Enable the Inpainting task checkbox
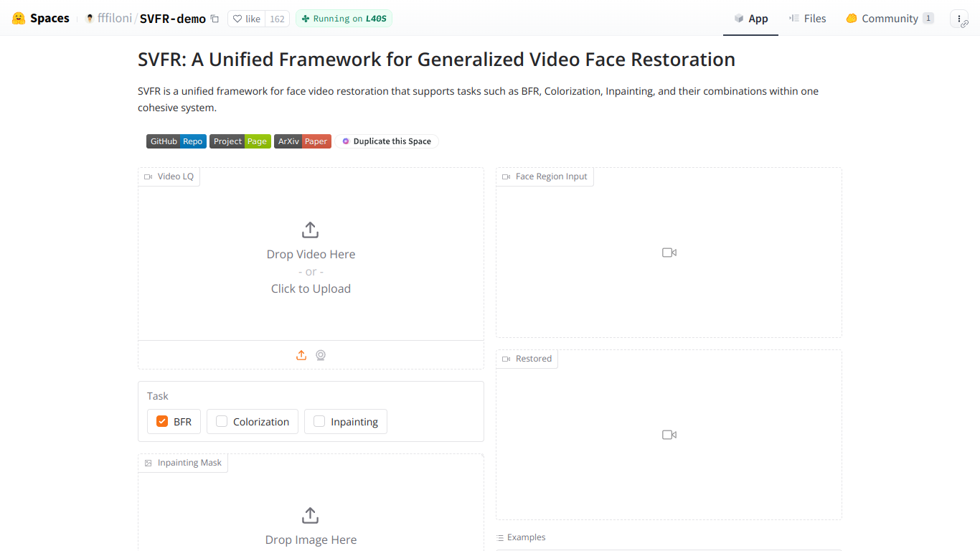Viewport: 980px width, 551px height. click(319, 421)
